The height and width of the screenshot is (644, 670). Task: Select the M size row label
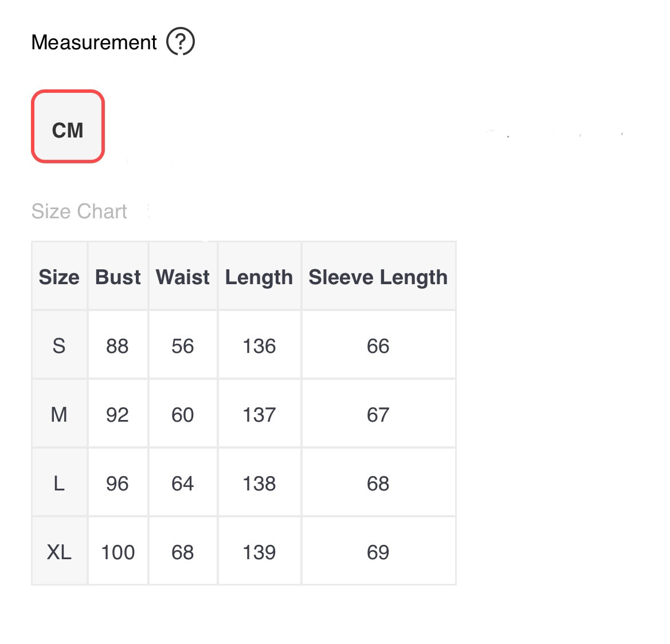coord(59,415)
